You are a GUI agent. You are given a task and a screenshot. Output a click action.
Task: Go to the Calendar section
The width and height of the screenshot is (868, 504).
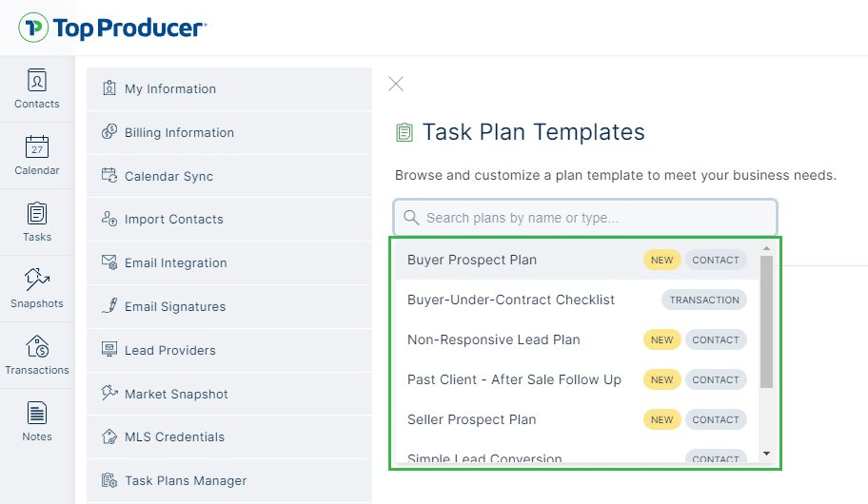pyautogui.click(x=36, y=155)
